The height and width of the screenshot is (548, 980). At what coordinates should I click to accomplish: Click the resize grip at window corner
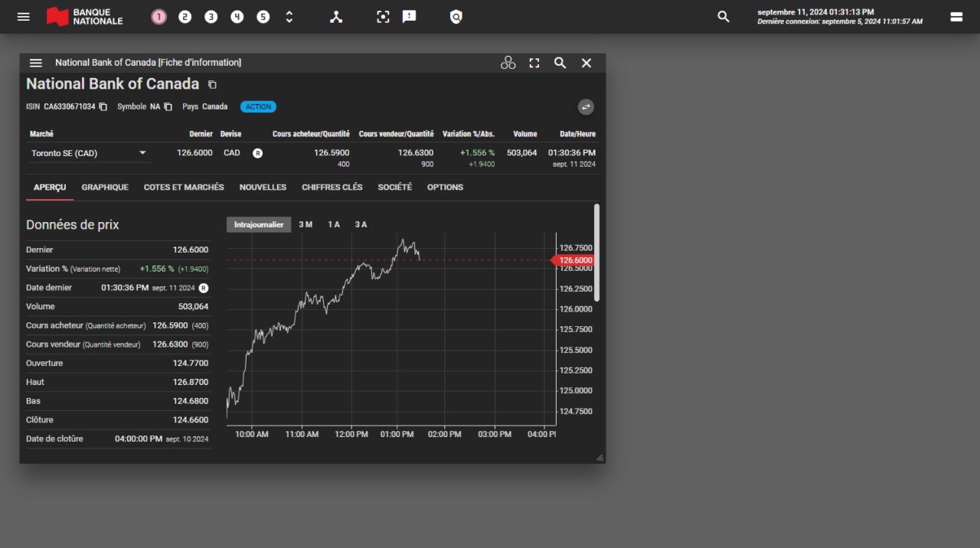[599, 458]
